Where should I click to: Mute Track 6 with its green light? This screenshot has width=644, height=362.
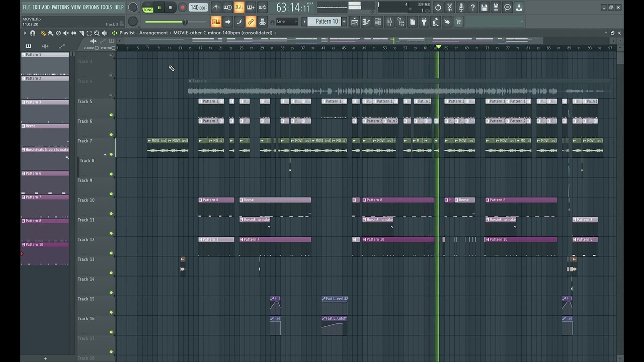(x=111, y=135)
